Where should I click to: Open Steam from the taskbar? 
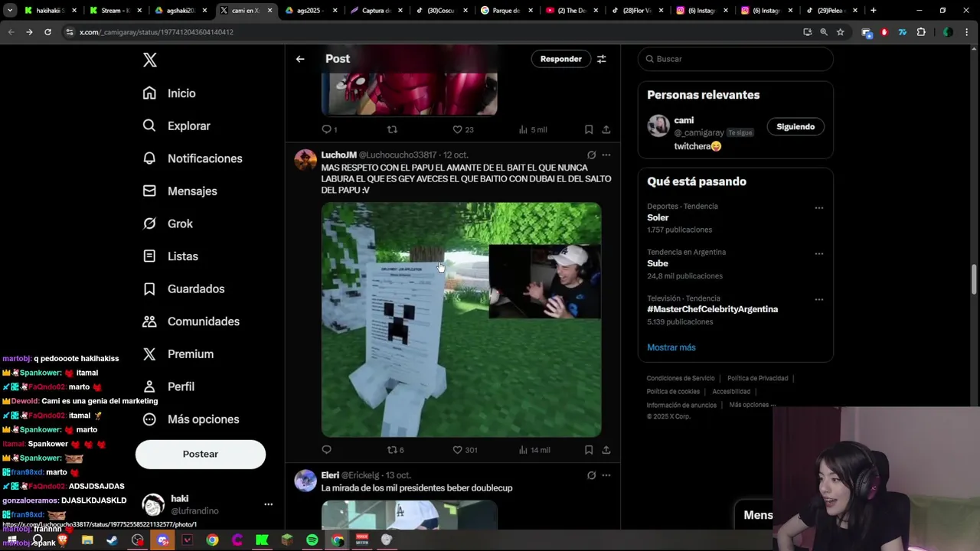pyautogui.click(x=113, y=540)
